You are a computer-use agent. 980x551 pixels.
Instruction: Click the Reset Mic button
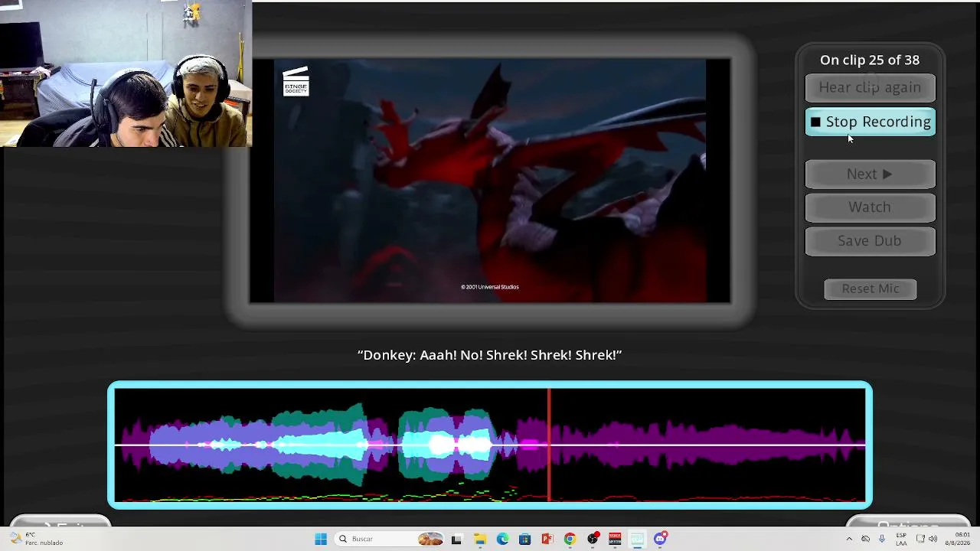(870, 289)
